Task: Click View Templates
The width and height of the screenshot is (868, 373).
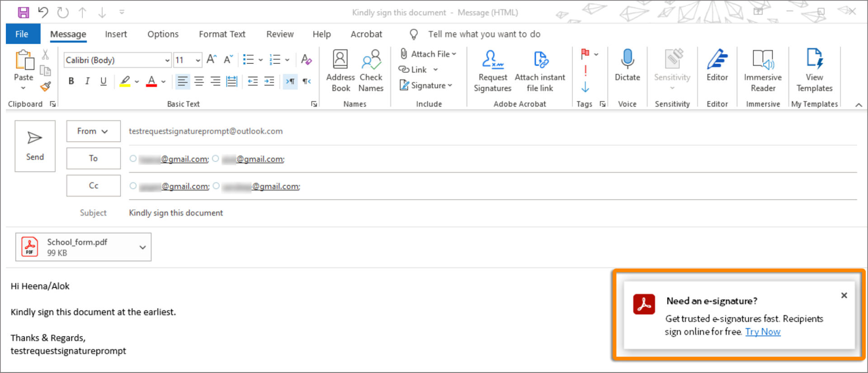Action: pyautogui.click(x=814, y=71)
